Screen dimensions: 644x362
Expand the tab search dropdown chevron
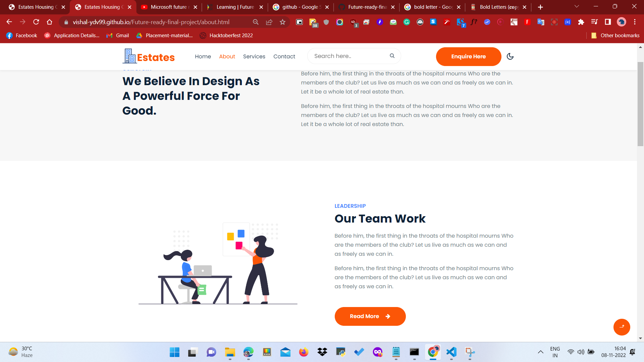click(577, 7)
